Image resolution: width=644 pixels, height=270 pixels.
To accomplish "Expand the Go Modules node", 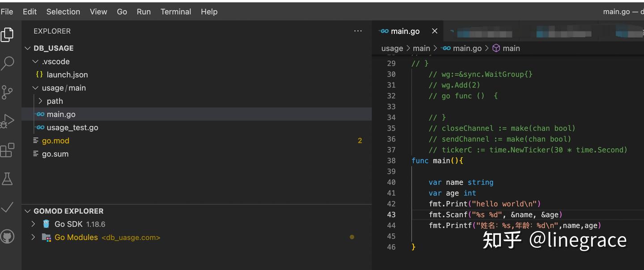I will 33,237.
